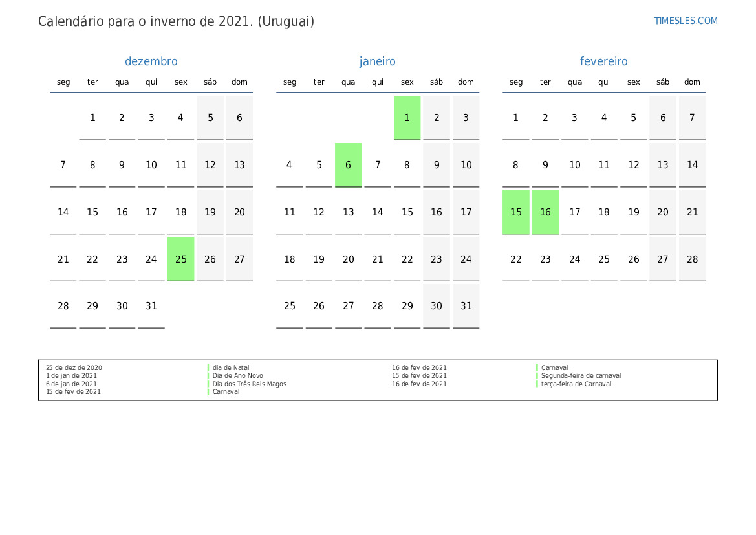The height and width of the screenshot is (535, 756).
Task: Click the 'dia de Natal' legend entry
Action: point(231,367)
